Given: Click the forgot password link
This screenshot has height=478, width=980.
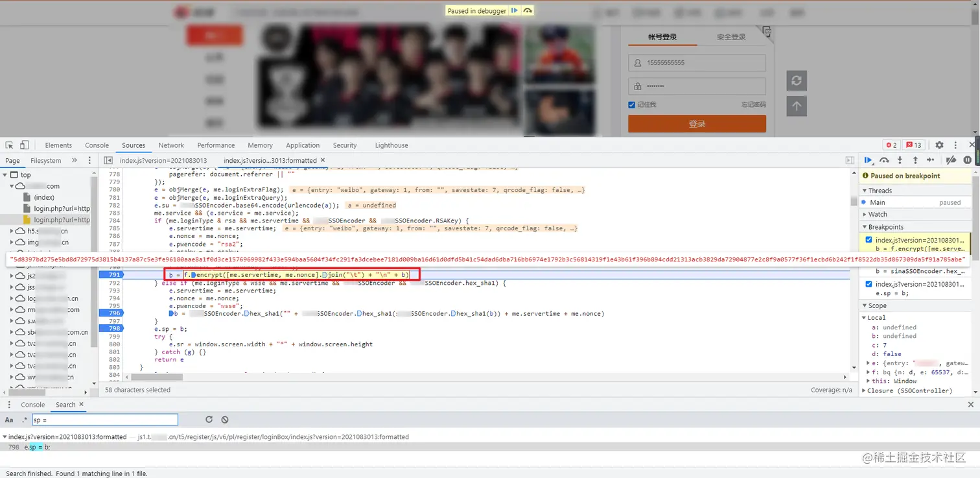Looking at the screenshot, I should point(754,104).
